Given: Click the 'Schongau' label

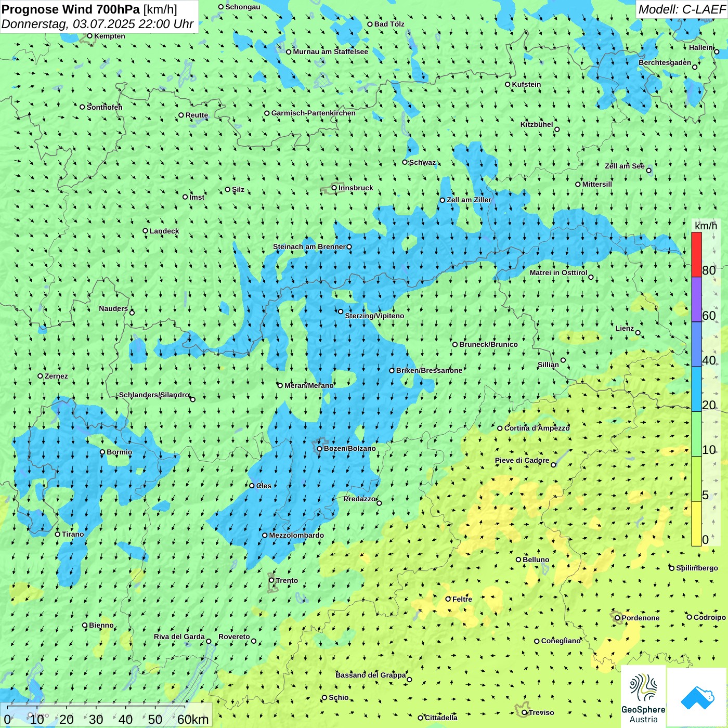Looking at the screenshot, I should pos(243,7).
